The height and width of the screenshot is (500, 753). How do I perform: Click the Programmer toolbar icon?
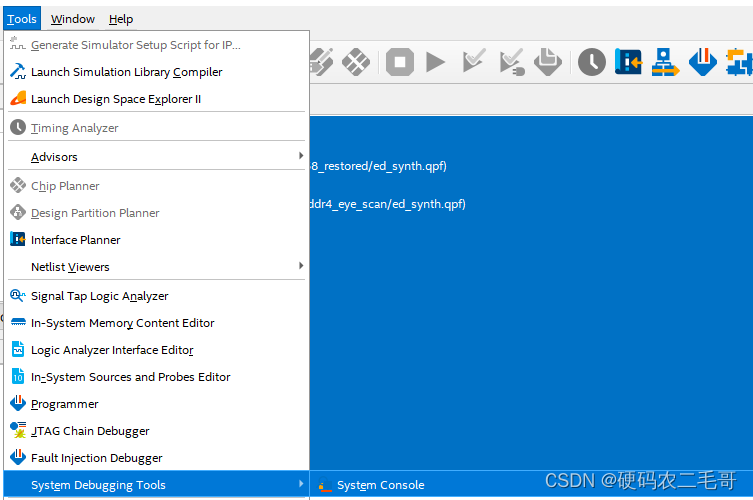(703, 62)
